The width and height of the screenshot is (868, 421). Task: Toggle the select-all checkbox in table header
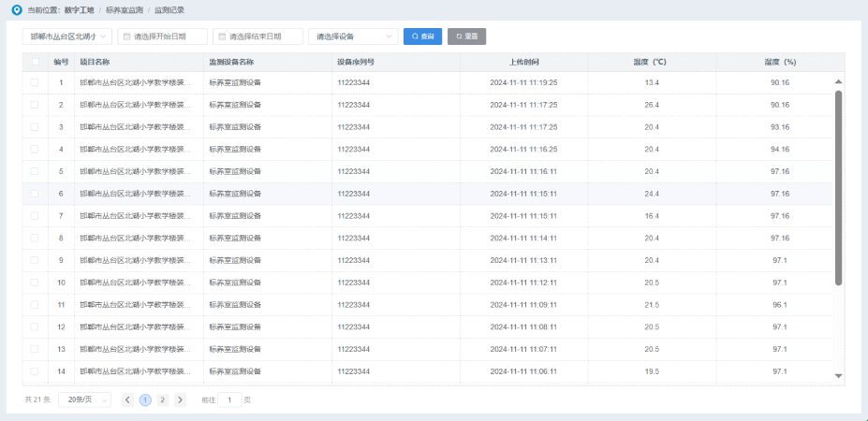click(x=36, y=62)
